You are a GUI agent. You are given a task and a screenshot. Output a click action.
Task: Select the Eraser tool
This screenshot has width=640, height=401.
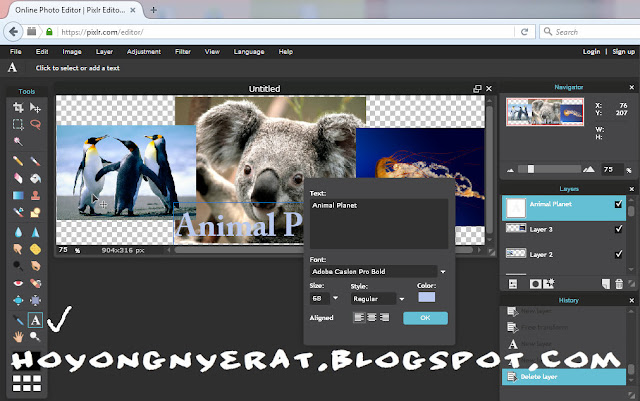pyautogui.click(x=18, y=178)
